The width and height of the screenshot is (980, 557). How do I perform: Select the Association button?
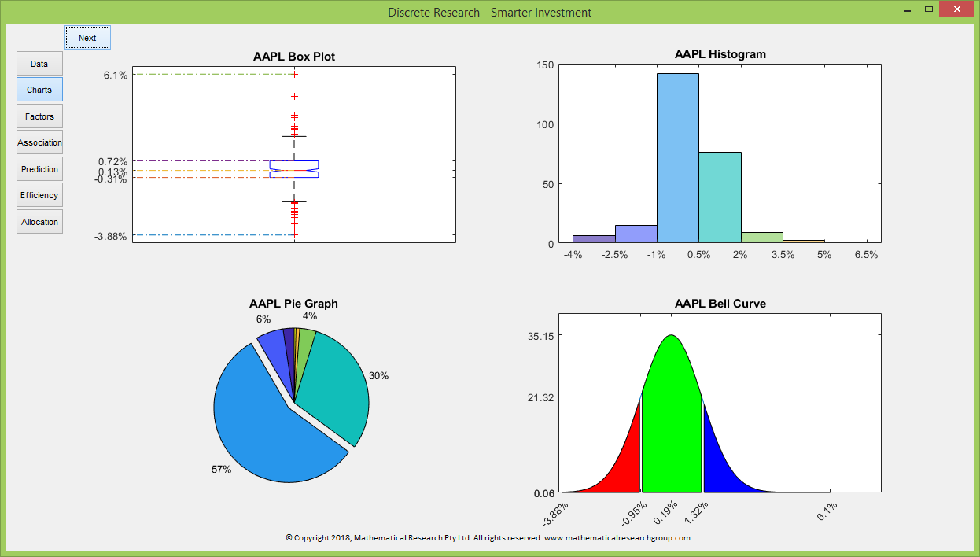click(39, 142)
